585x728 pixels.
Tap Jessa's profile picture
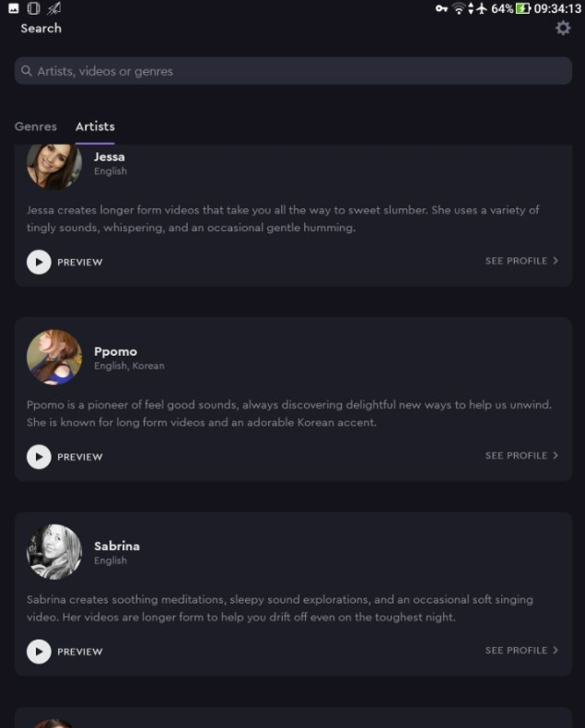[x=53, y=165]
